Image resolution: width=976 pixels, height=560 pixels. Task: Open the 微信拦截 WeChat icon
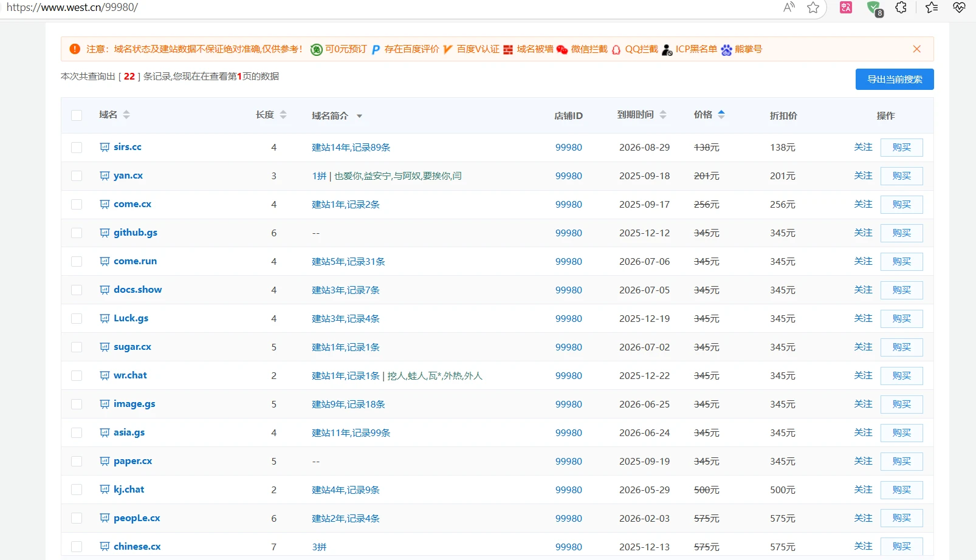pos(562,49)
